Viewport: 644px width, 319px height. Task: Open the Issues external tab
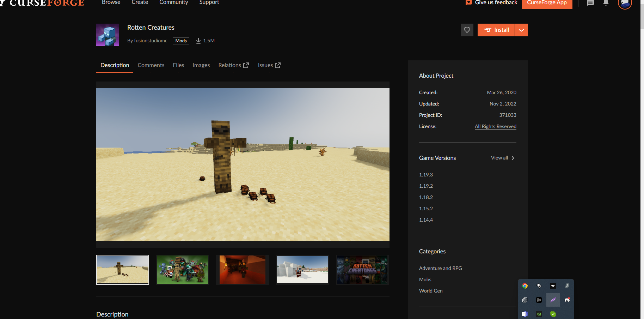click(269, 65)
